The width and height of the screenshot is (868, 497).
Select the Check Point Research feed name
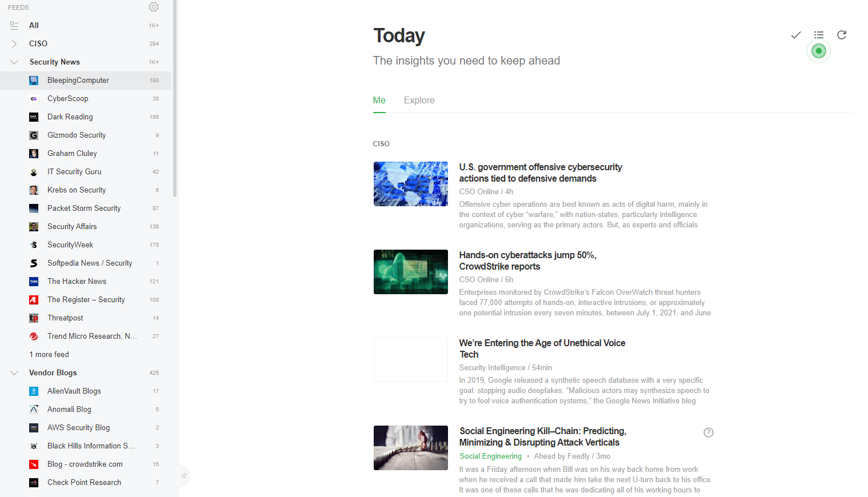click(85, 483)
